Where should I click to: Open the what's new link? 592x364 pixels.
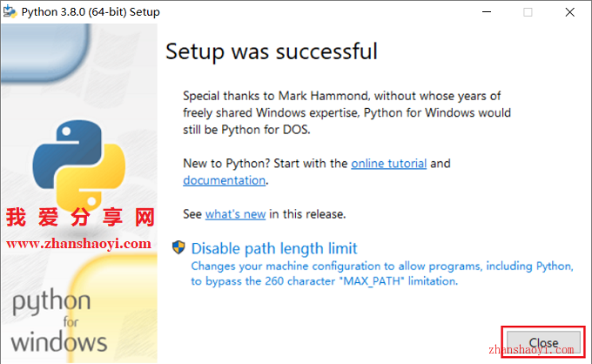tap(236, 214)
